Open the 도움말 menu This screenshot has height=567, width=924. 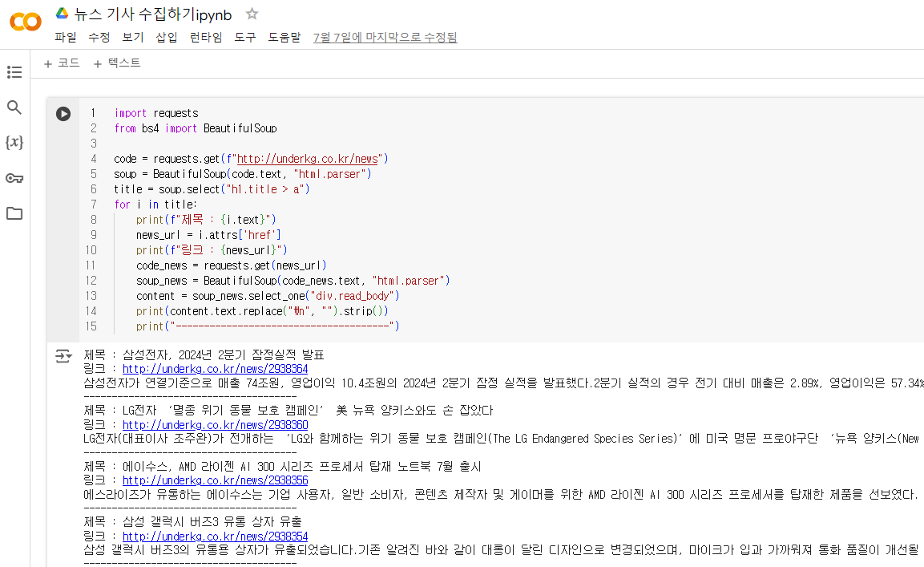tap(284, 37)
